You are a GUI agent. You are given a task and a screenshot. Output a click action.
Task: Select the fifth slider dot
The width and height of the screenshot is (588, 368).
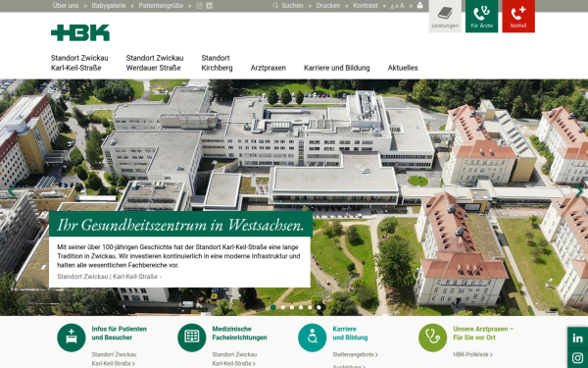pos(310,307)
